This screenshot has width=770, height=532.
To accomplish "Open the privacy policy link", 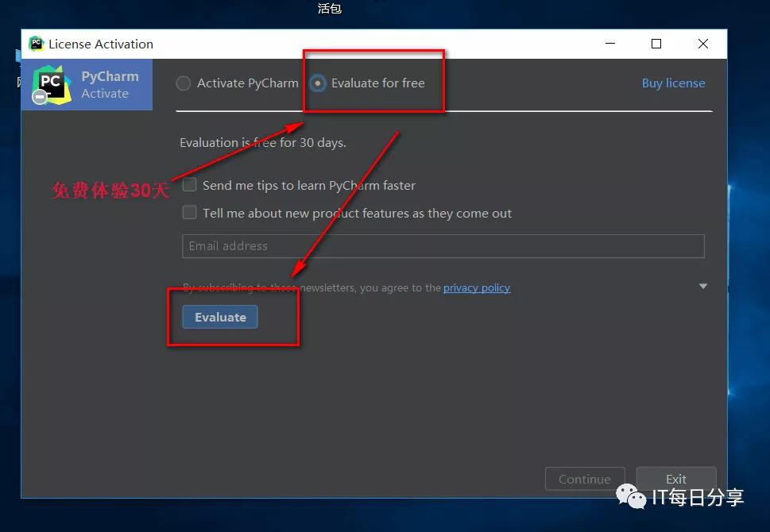I will [477, 287].
